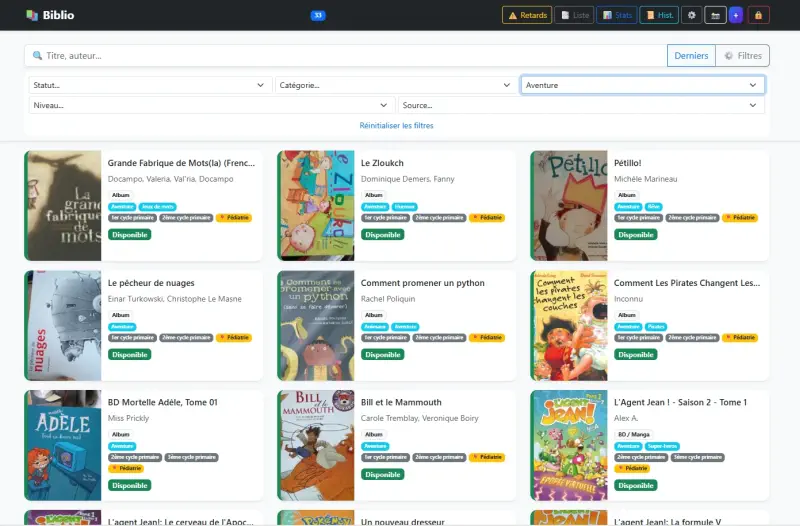Viewport: 800px width, 526px height.
Task: Click author "Carole Tremblay, Veronique Boiry"
Action: 419,418
